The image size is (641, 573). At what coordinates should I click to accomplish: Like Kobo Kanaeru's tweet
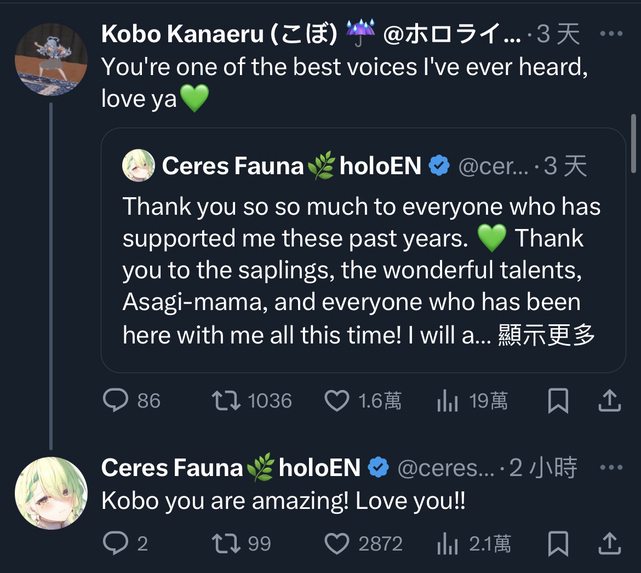(337, 401)
